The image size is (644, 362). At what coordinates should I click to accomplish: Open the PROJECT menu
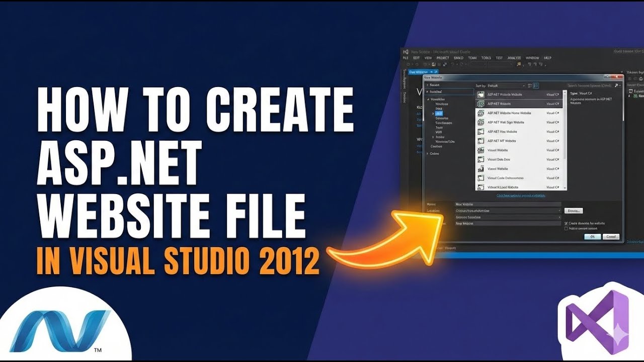tap(443, 58)
